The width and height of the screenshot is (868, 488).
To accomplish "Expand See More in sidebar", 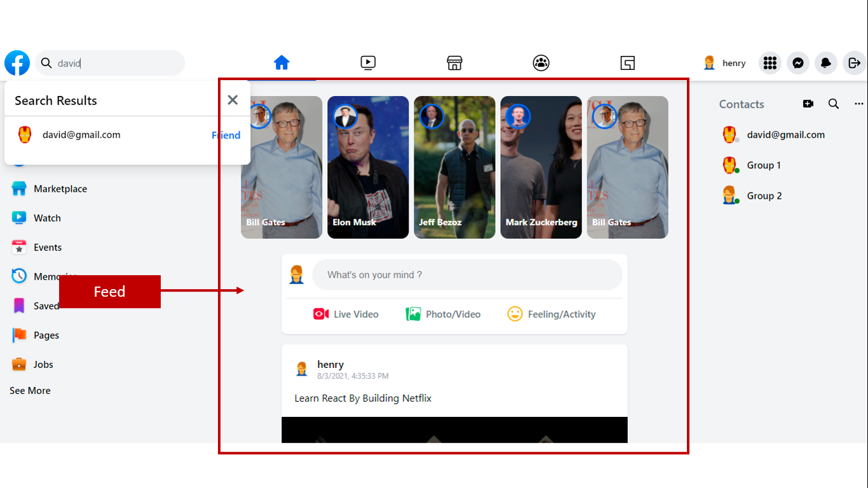I will click(x=30, y=391).
